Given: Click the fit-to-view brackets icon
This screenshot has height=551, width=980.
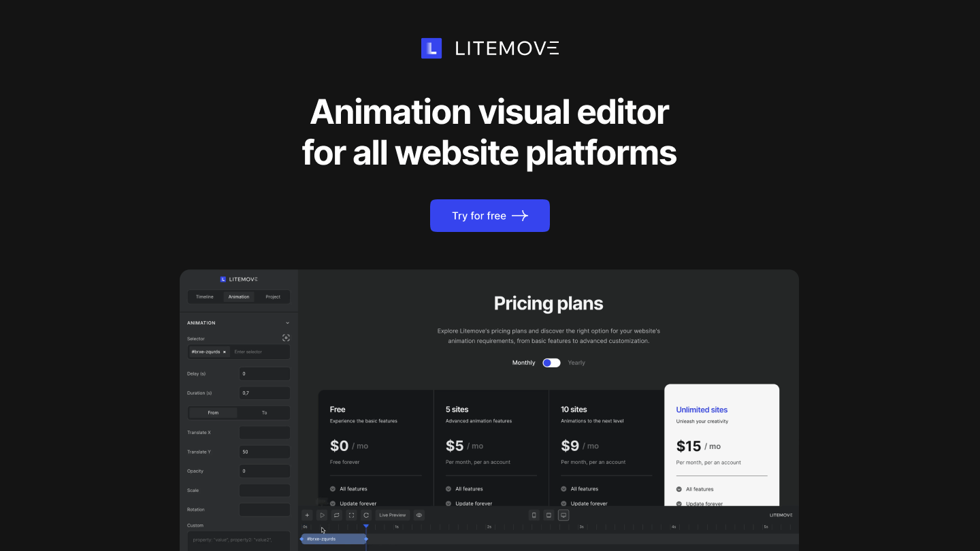Looking at the screenshot, I should (x=351, y=515).
